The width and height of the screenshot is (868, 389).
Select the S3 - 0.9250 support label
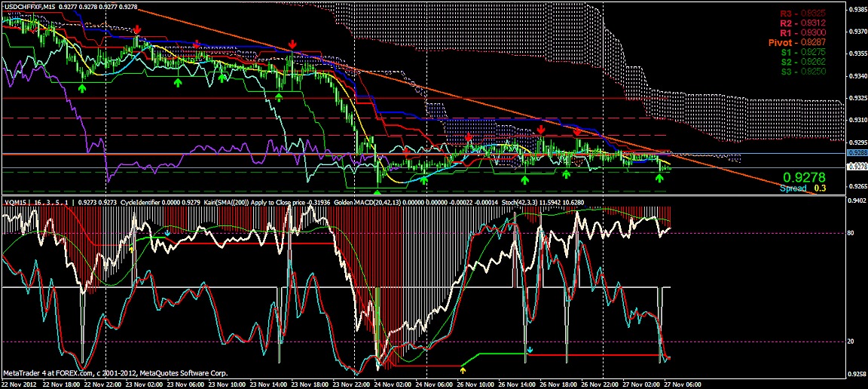804,72
